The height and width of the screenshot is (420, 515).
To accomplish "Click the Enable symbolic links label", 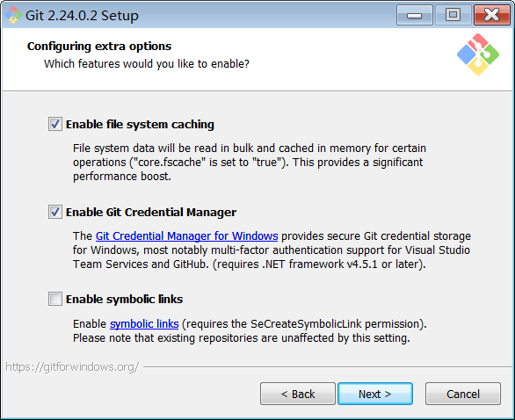I will pos(124,300).
